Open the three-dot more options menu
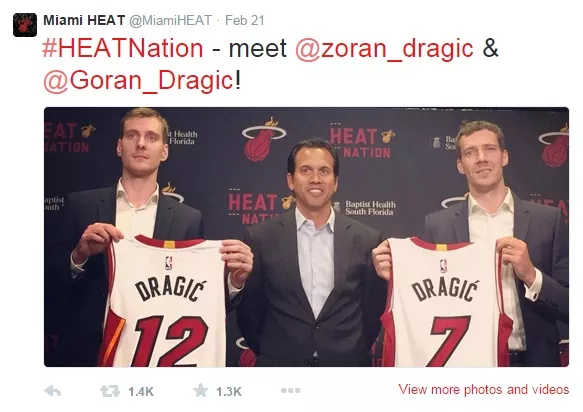 tap(291, 390)
